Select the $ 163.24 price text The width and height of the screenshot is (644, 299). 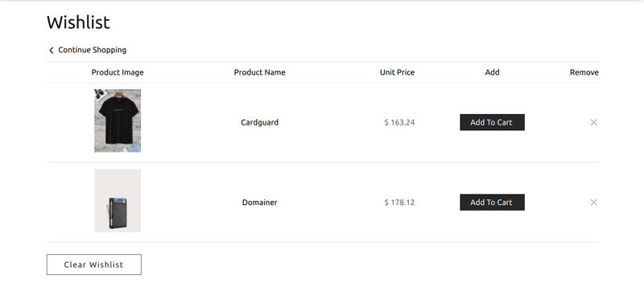click(399, 122)
